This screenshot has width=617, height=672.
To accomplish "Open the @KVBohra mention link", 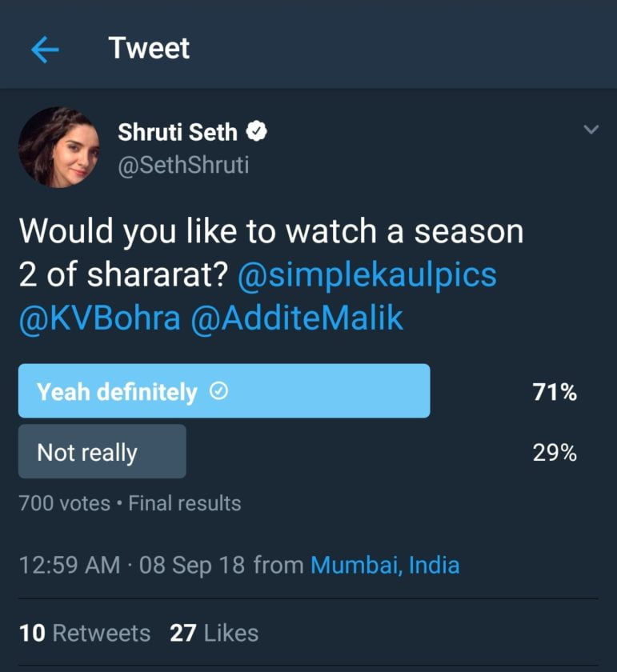I will [x=100, y=318].
